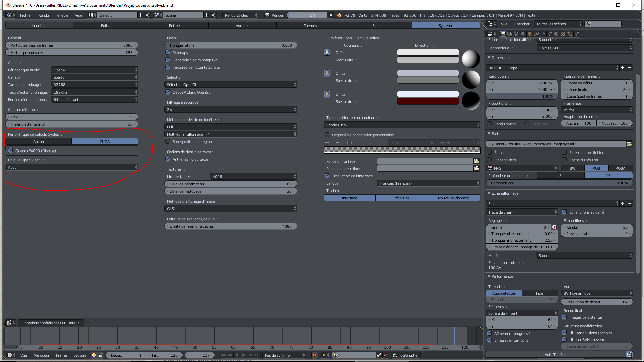This screenshot has height=362, width=644.
Task: Open the Rendu Cycles engine dropdown
Action: (x=240, y=15)
